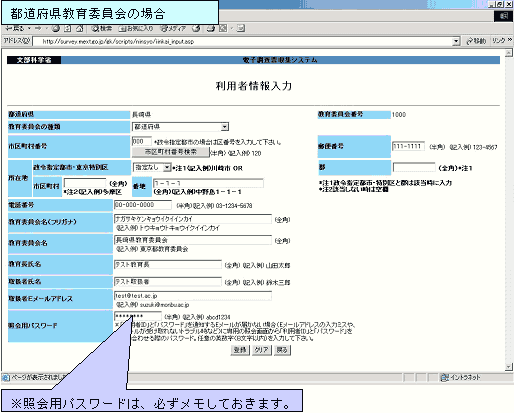
Task: Click the 利用者情報入力 page heading
Action: click(x=254, y=86)
